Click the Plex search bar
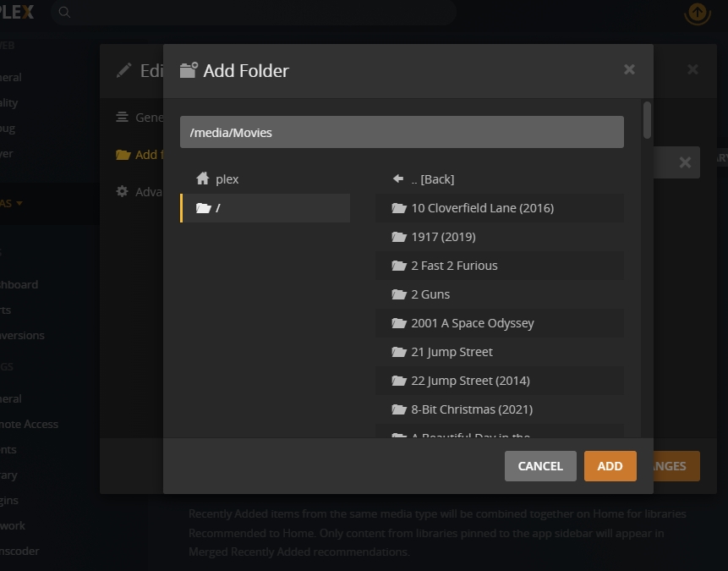The height and width of the screenshot is (571, 728). point(254,12)
